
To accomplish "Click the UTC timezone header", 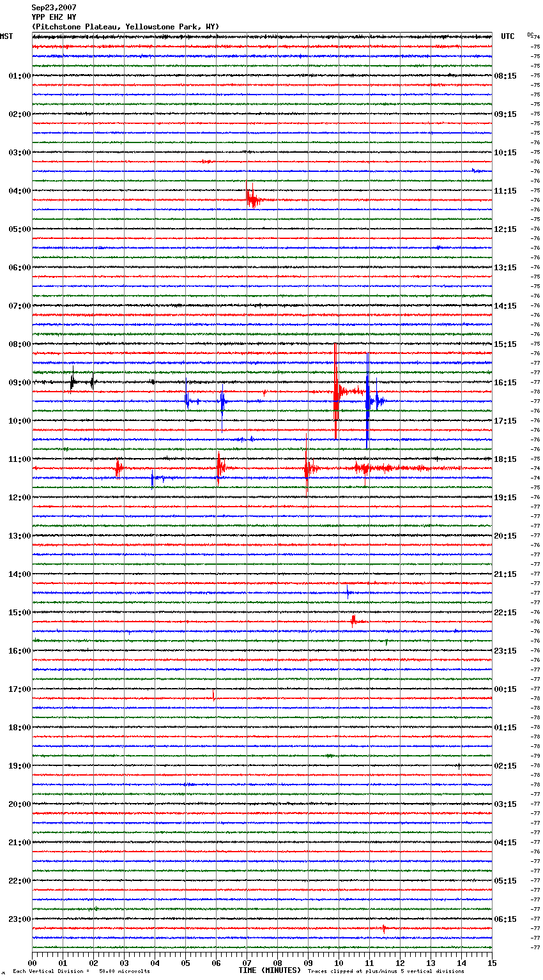I will tap(508, 36).
